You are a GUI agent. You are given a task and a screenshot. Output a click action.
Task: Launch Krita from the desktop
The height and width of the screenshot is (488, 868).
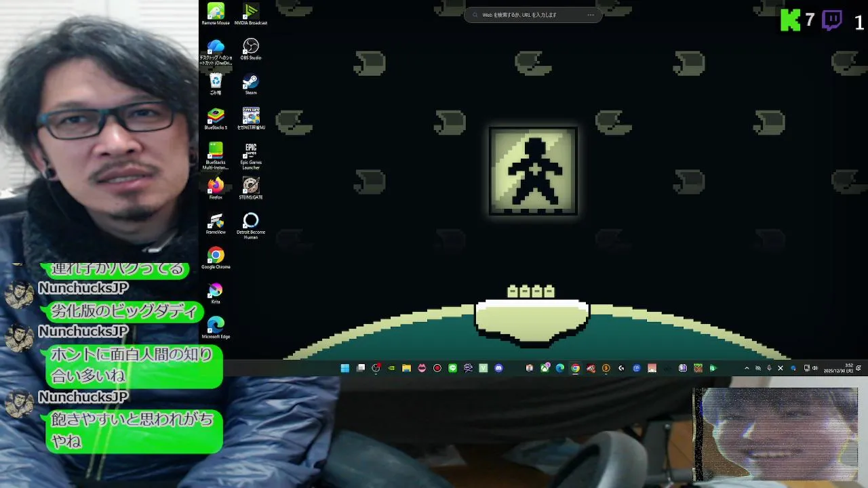[x=216, y=293]
